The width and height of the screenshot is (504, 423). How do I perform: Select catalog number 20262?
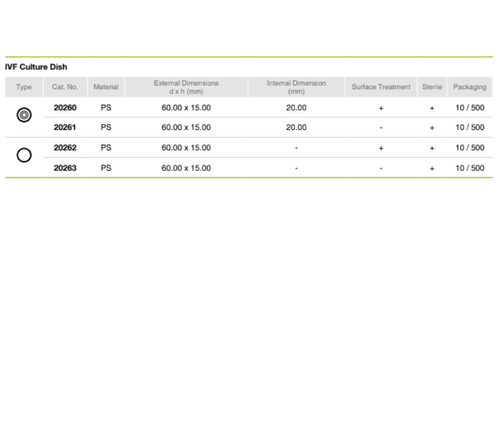coord(65,148)
